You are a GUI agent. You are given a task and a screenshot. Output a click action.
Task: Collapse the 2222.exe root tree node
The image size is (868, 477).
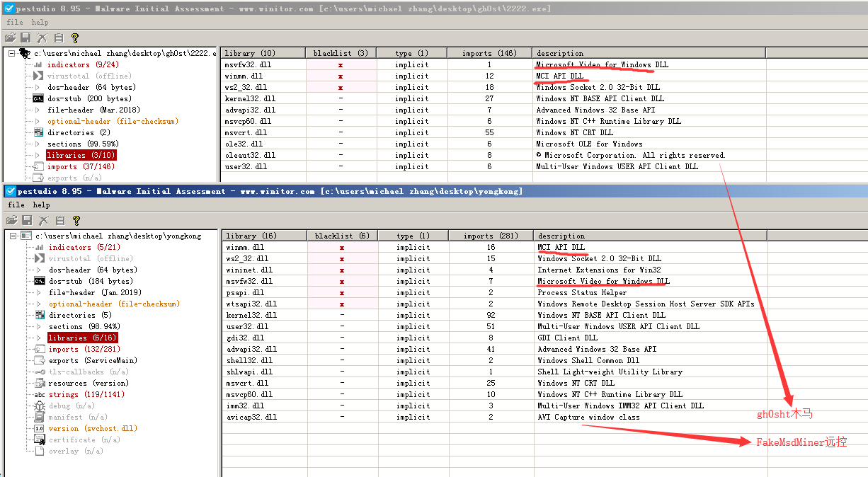click(x=12, y=53)
